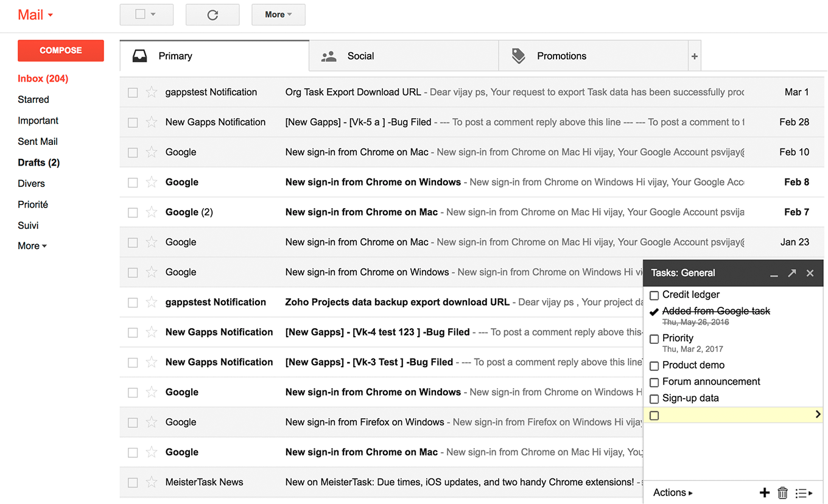Open the Suivi label
This screenshot has height=504, width=828.
(x=28, y=225)
